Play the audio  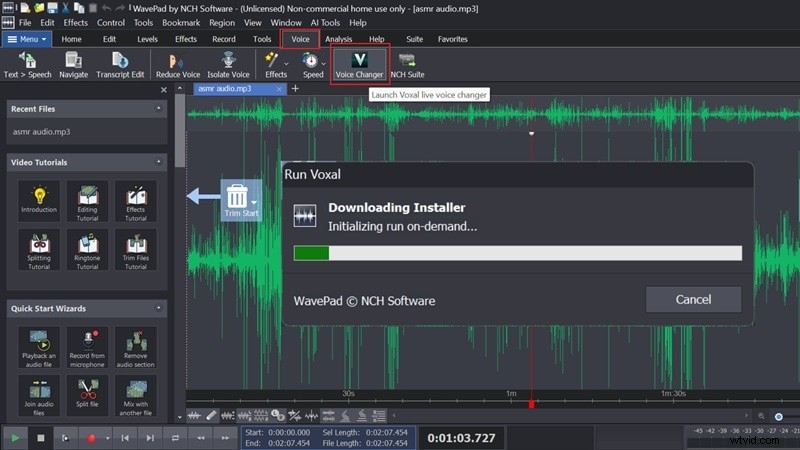(15, 438)
